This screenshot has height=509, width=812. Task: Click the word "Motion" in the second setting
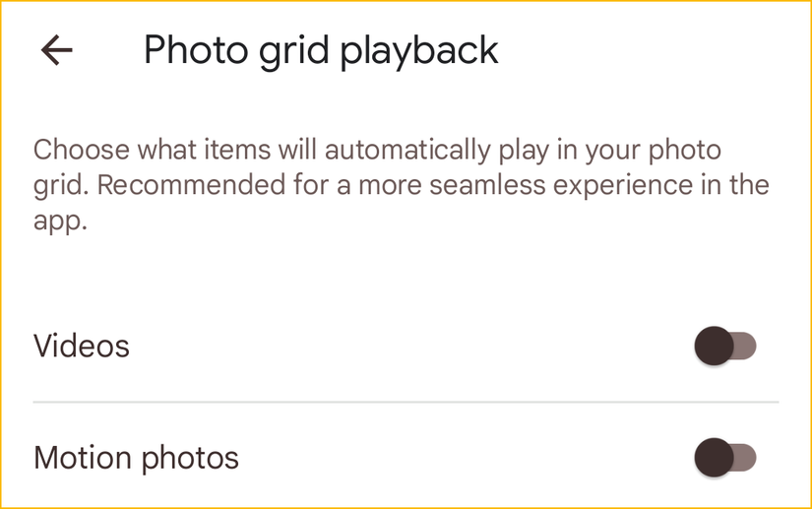tap(83, 458)
